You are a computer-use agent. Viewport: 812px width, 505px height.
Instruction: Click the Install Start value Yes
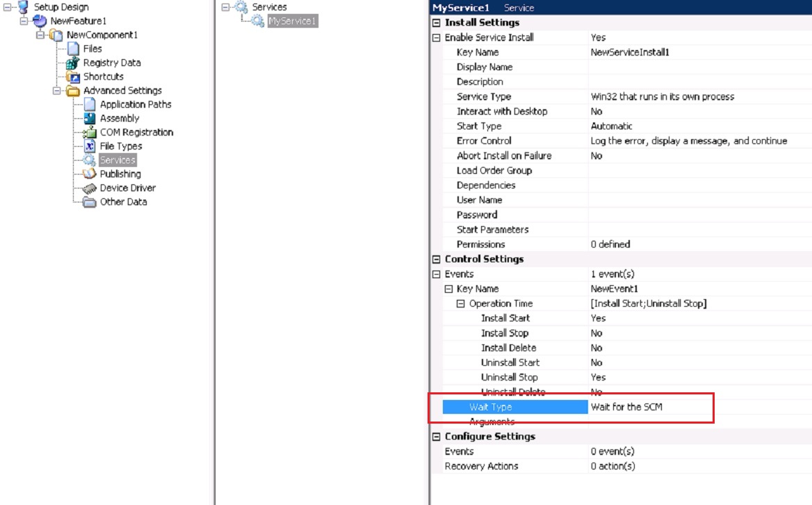pos(598,318)
